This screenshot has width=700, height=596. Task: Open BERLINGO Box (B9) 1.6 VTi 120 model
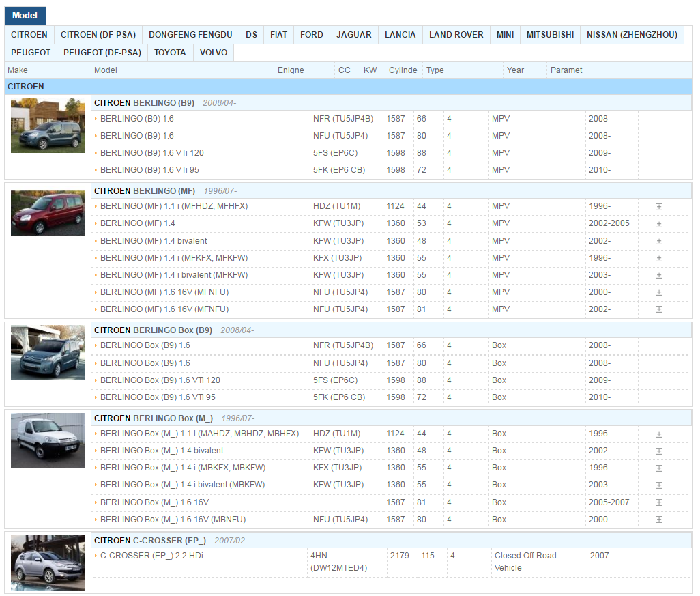(160, 381)
